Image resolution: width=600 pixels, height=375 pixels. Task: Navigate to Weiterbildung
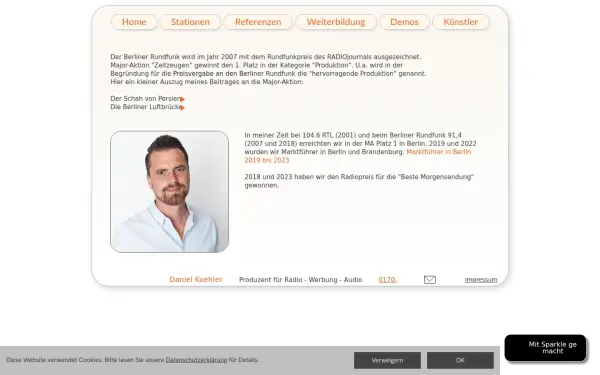[336, 22]
